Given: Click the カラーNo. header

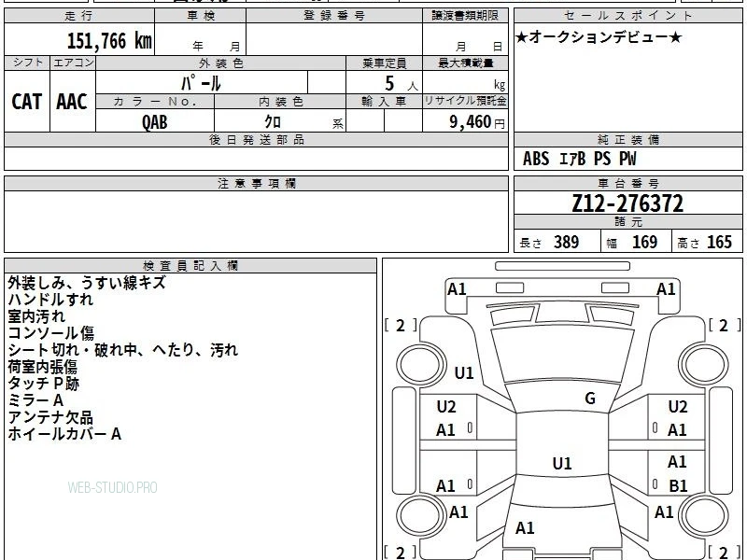Looking at the screenshot, I should tap(155, 102).
